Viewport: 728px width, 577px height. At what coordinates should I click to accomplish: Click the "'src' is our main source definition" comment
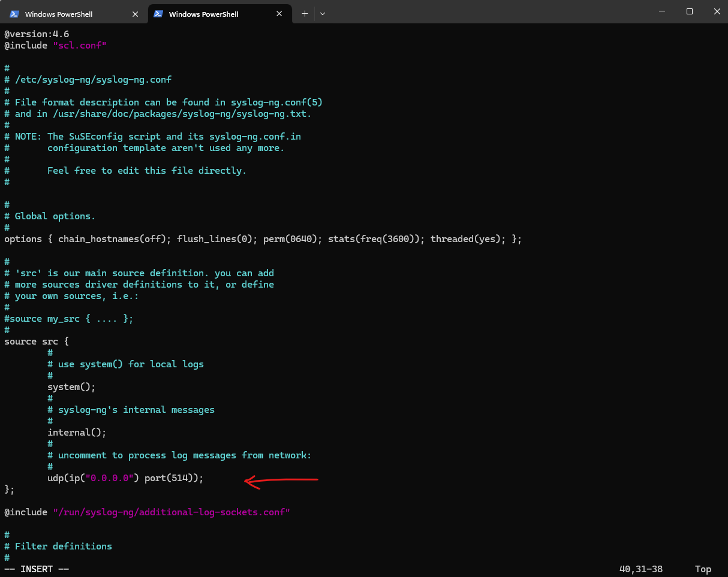(x=139, y=273)
